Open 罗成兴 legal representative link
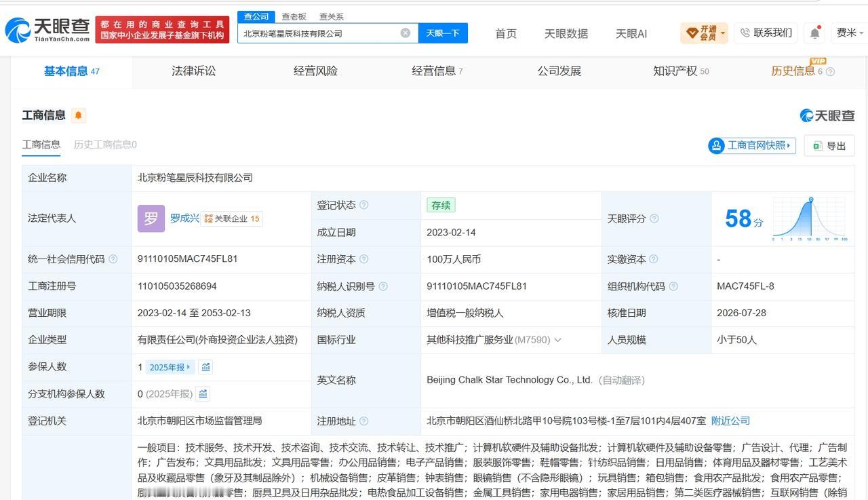The width and height of the screenshot is (868, 500). (x=184, y=218)
